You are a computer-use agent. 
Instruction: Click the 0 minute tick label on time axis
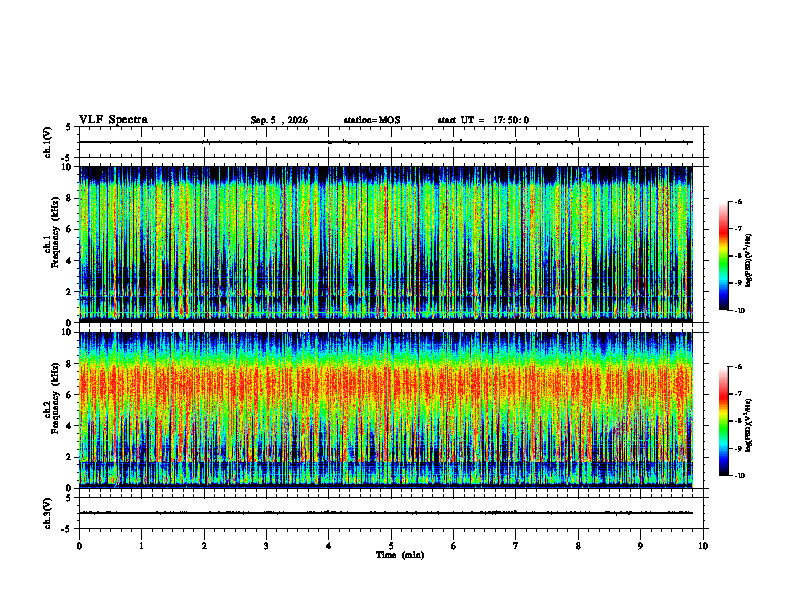click(79, 546)
